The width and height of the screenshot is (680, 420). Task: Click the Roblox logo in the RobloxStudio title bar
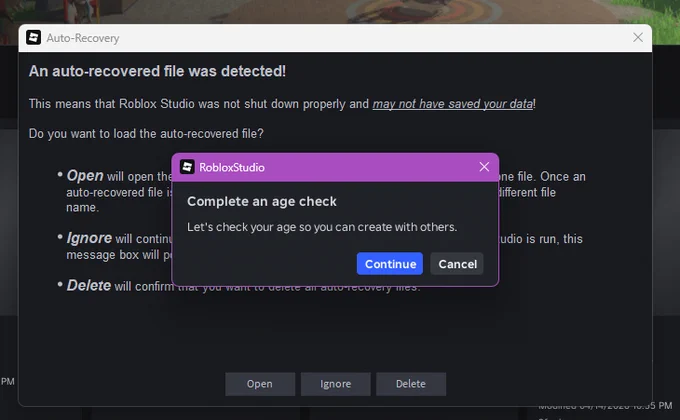(187, 167)
